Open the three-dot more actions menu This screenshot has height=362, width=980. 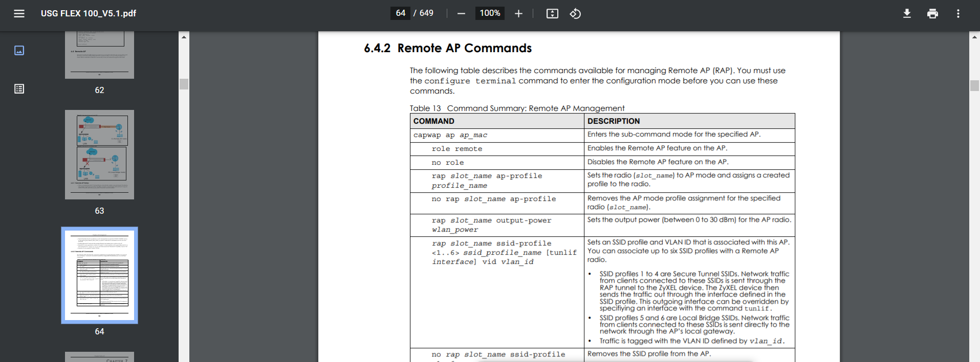(x=958, y=13)
